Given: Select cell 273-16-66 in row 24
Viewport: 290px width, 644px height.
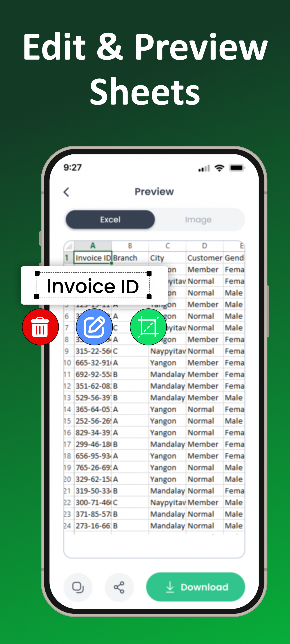Looking at the screenshot, I should coord(93,526).
